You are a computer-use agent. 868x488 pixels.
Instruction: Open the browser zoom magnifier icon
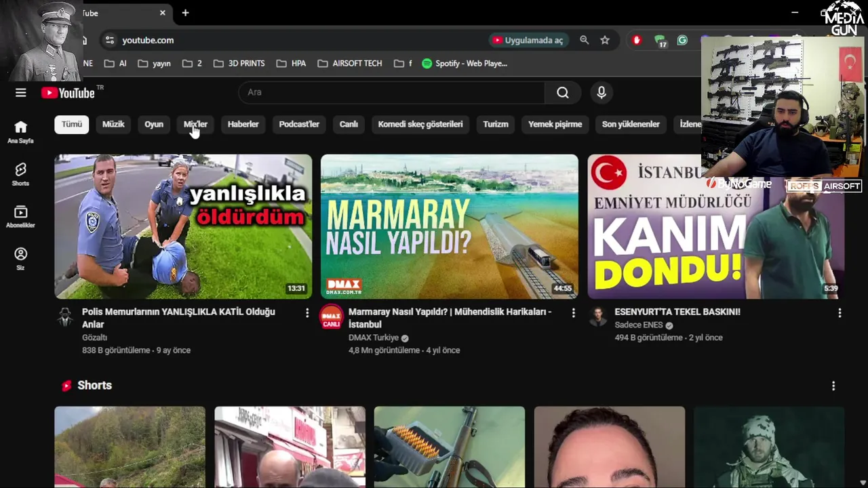pos(584,40)
